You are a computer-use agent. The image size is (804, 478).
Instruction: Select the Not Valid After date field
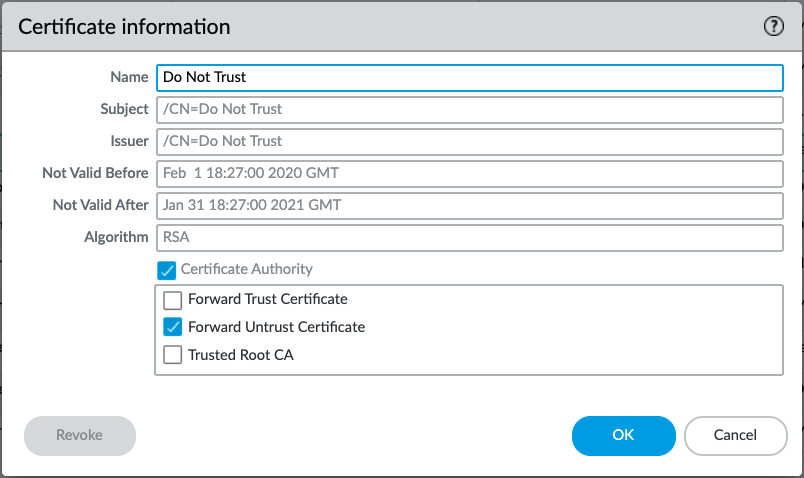click(468, 205)
